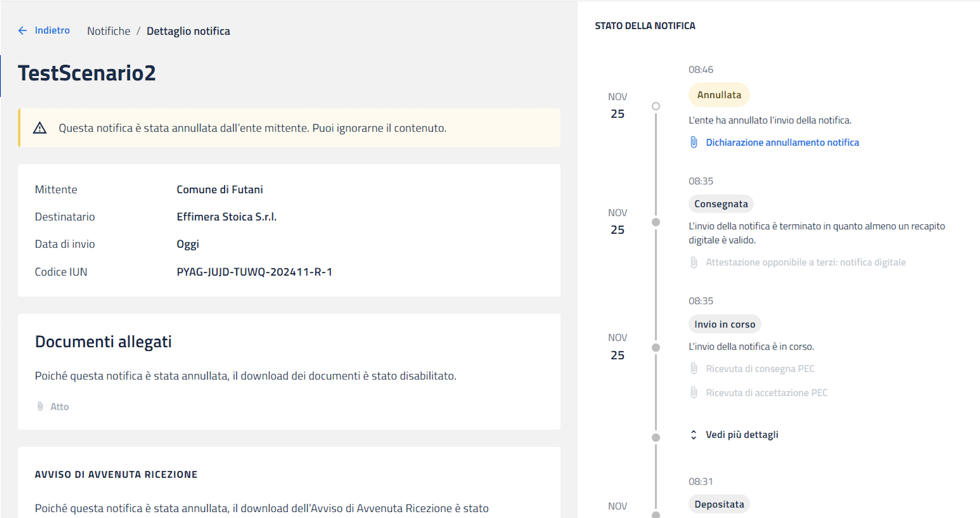This screenshot has width=980, height=518.
Task: Click the Consegnata timeline dot marker
Action: coord(656,222)
